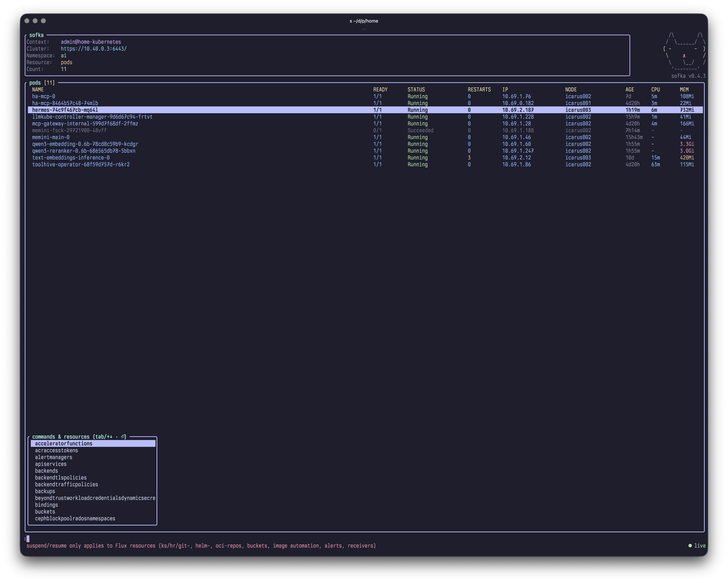728x583 pixels.
Task: Select pod ha-mcp-8464b57c48-74mlb
Action: tap(365, 103)
